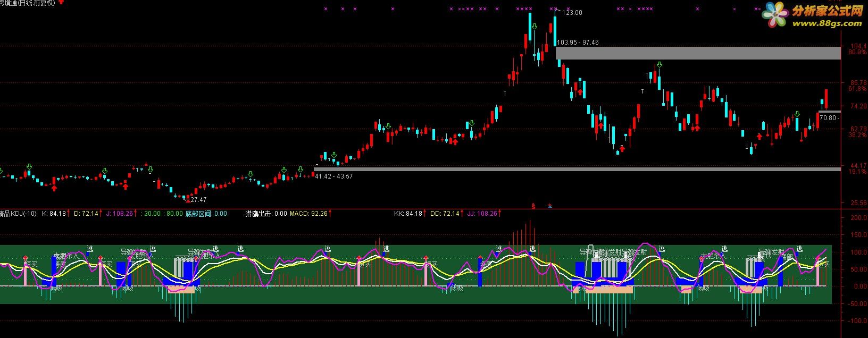Click the 19.1% Fibonacci level label

coord(857,172)
